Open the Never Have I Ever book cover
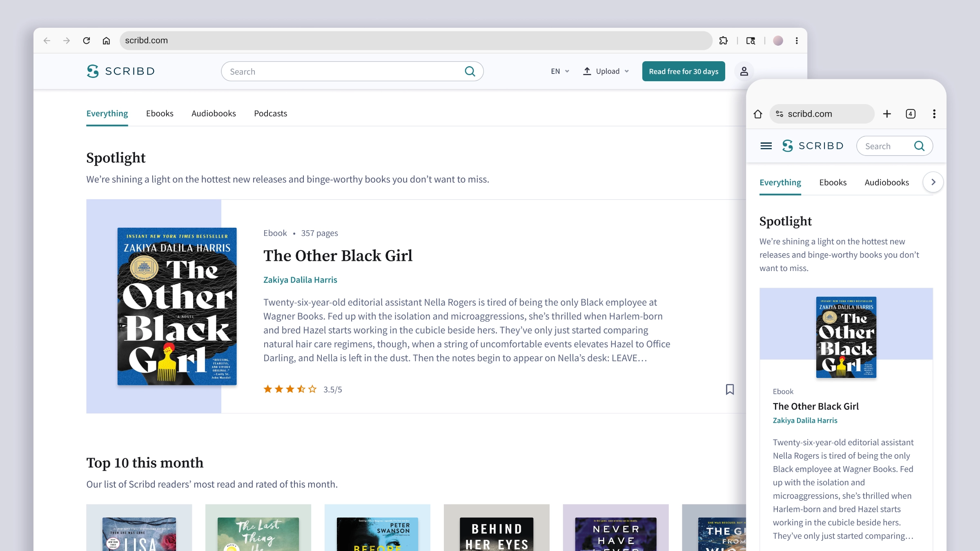The height and width of the screenshot is (551, 980). [x=616, y=534]
